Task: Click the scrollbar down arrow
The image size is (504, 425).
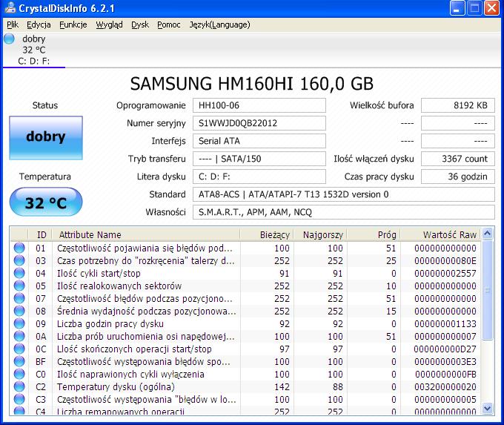Action: [x=487, y=409]
